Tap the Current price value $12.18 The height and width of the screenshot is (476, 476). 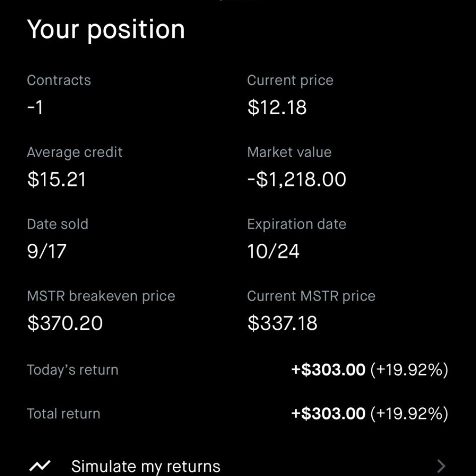point(277,107)
